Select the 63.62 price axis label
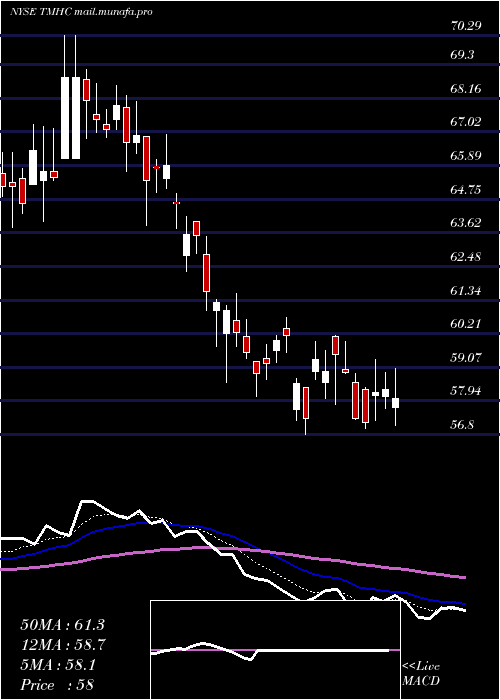Image resolution: width=500 pixels, height=700 pixels. tap(466, 223)
